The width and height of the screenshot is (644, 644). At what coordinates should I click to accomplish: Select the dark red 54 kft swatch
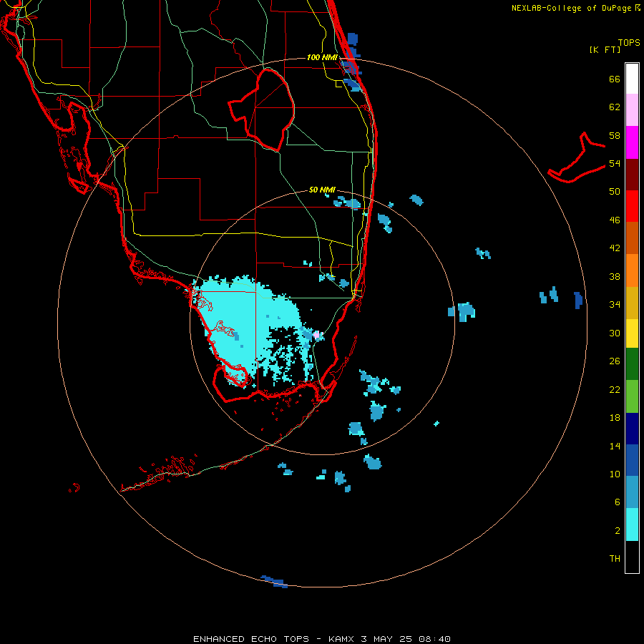tap(632, 174)
